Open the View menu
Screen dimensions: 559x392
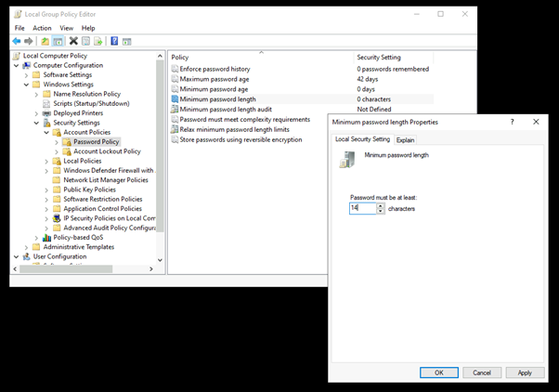(66, 28)
